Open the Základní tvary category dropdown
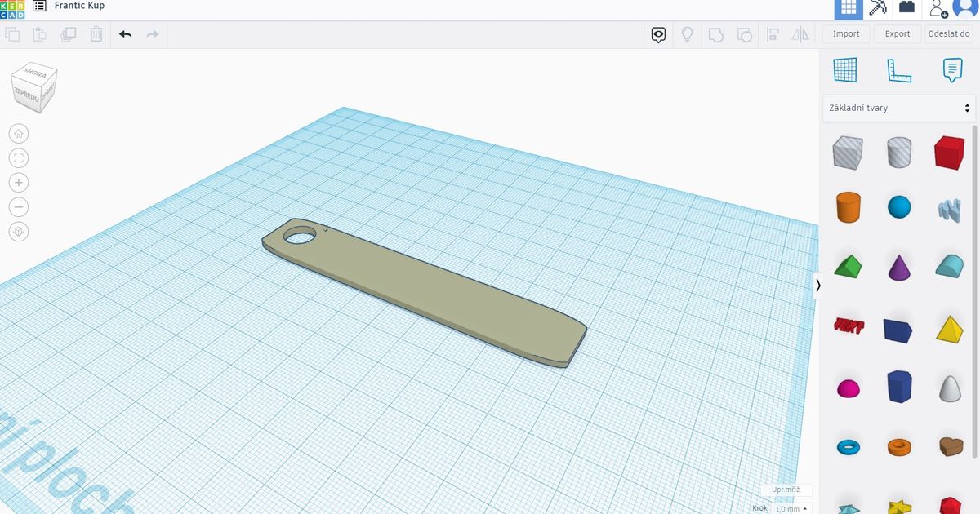 tap(898, 107)
